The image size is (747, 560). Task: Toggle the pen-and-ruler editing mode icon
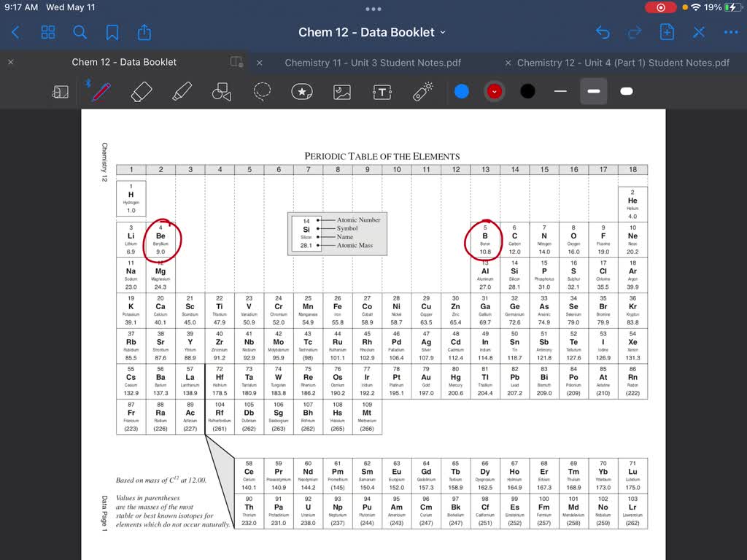click(698, 32)
